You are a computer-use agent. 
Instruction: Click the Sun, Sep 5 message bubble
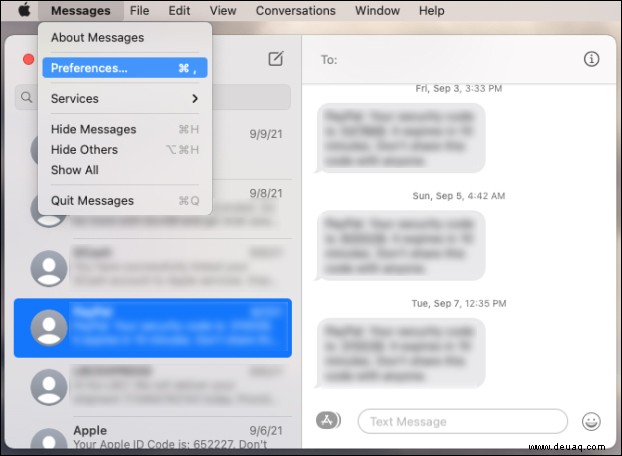coord(400,246)
